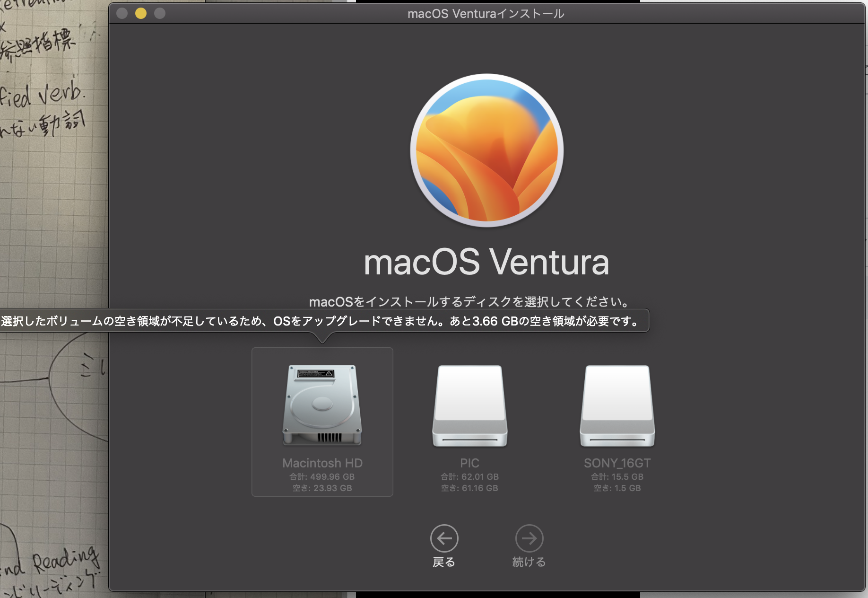Click the PIC volume name
The width and height of the screenshot is (868, 598).
coord(469,463)
